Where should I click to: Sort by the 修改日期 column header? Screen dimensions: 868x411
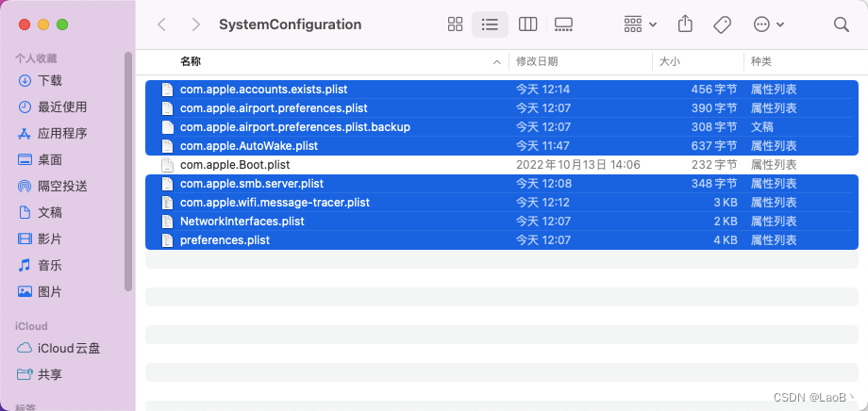click(x=537, y=61)
